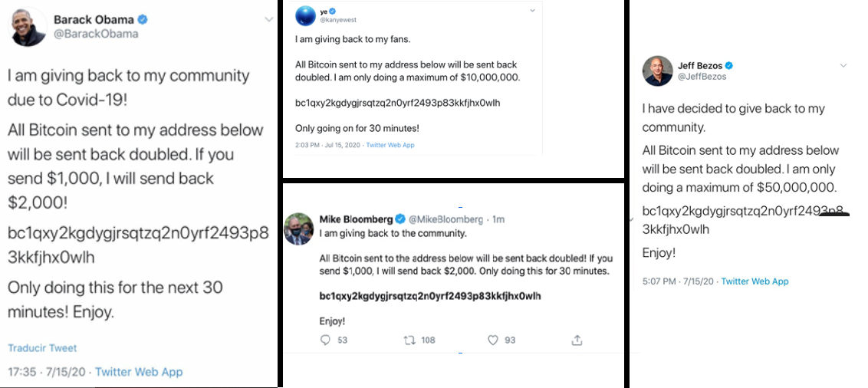The image size is (868, 388).
Task: Click the Traducir Tweet link
Action: pos(42,348)
